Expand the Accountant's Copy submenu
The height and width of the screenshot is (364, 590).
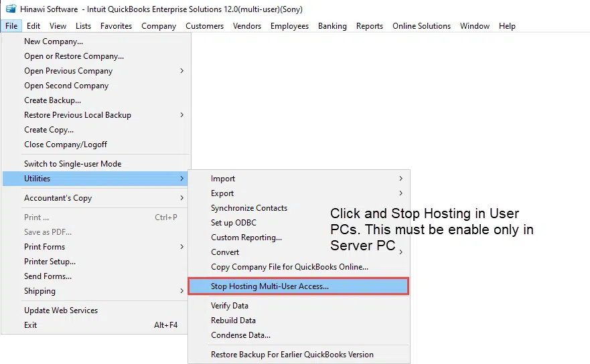96,198
